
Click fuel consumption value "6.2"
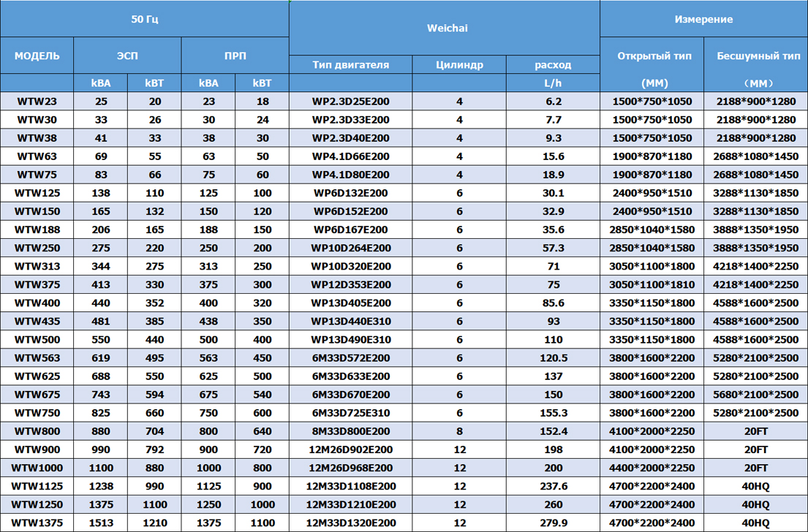click(x=553, y=102)
